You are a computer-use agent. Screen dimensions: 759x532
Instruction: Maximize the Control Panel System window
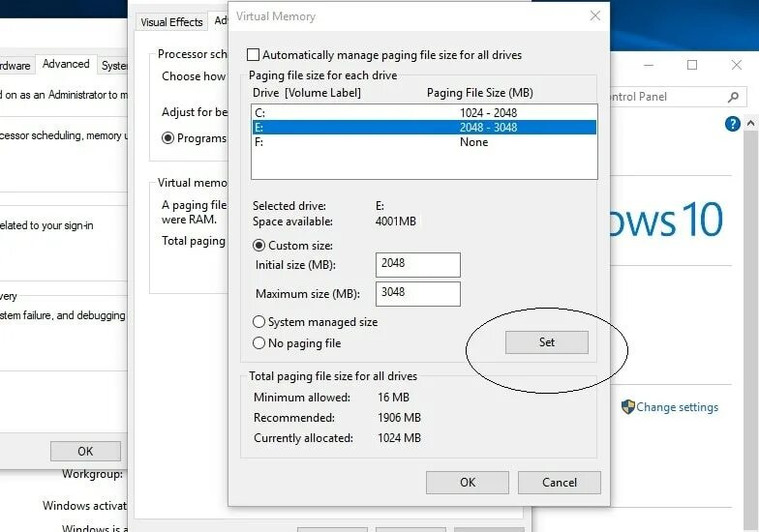(x=692, y=65)
